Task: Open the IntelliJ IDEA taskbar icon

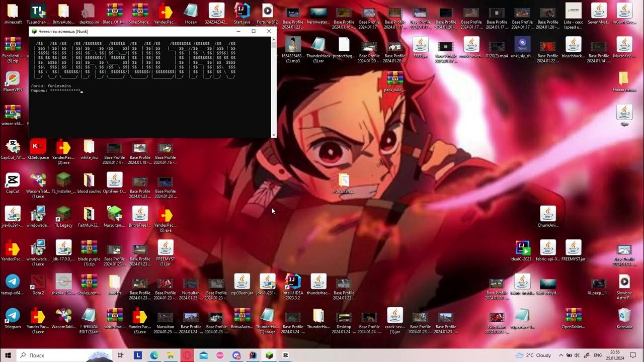Action: click(253, 355)
